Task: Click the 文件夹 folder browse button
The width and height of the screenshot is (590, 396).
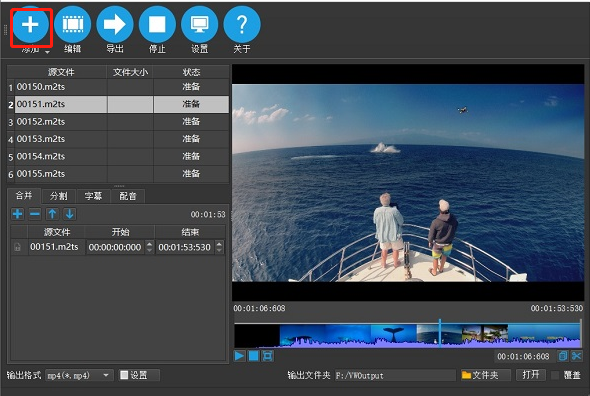Action: [x=485, y=375]
